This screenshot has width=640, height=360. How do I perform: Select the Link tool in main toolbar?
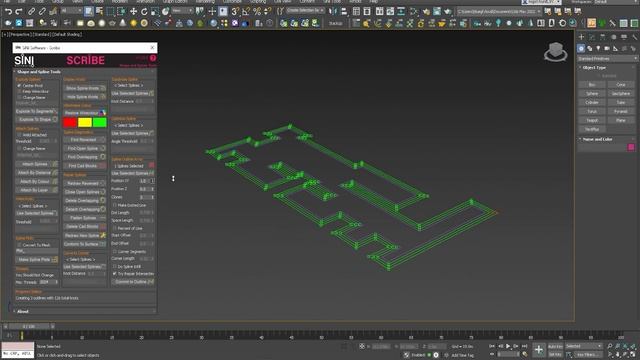[x=31, y=11]
